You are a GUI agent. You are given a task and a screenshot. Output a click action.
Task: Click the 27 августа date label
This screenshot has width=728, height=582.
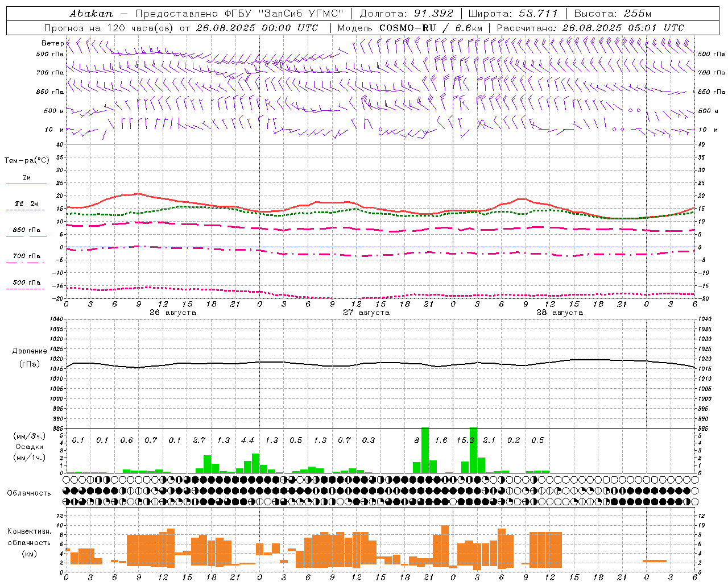(x=366, y=313)
